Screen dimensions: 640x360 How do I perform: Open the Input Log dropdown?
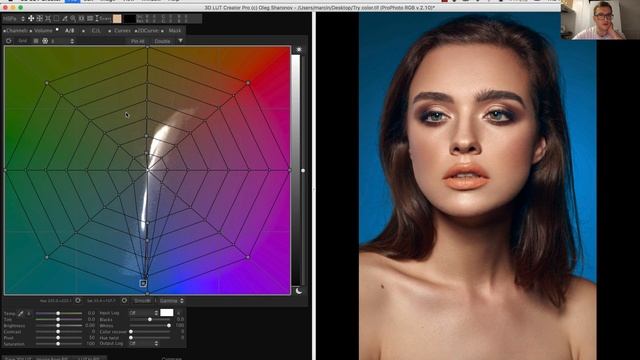click(143, 313)
